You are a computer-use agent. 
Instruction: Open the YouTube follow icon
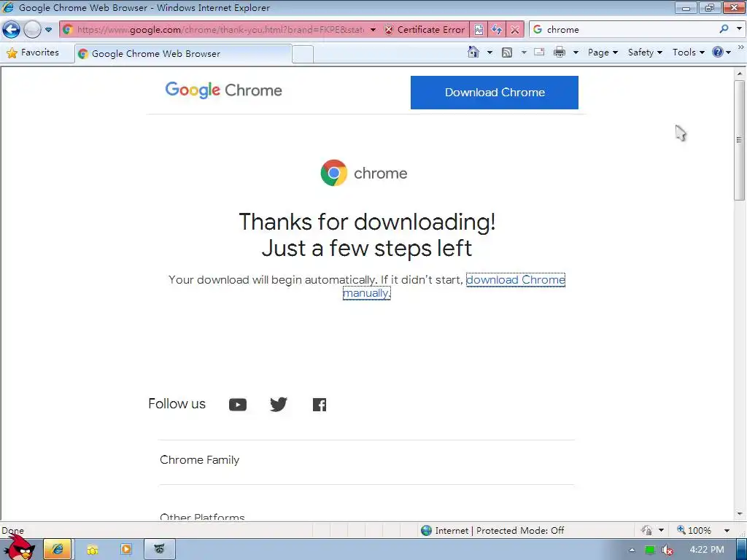[238, 404]
